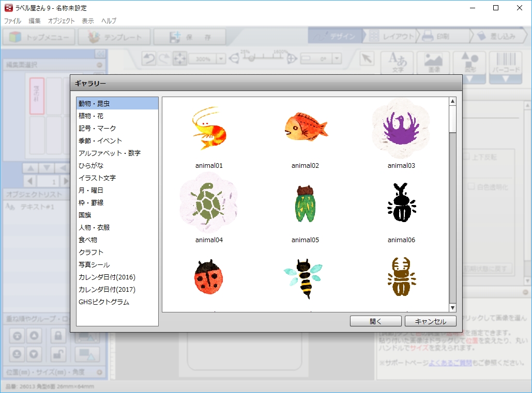Select the animal04 turtle thumbnail
The width and height of the screenshot is (532, 393).
coord(208,203)
